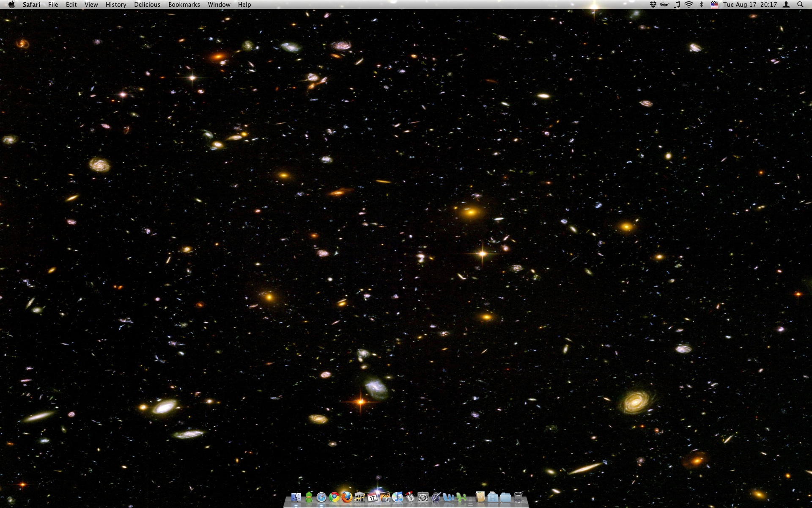Launch Firefox from the Dock
The width and height of the screenshot is (812, 508).
pos(347,497)
